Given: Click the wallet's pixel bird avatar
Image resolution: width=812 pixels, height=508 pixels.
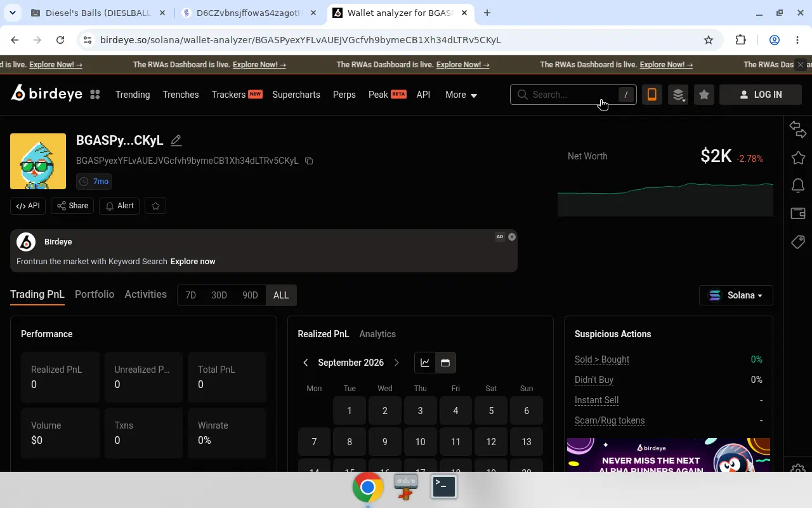Looking at the screenshot, I should click(x=38, y=161).
